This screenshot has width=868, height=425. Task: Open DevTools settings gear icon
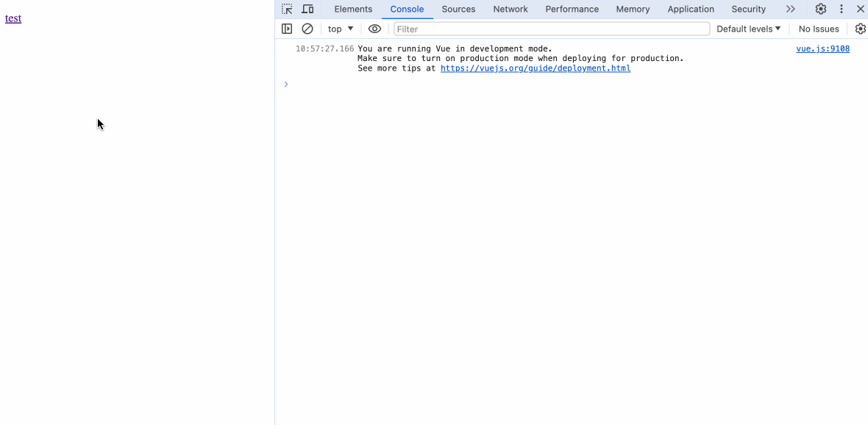point(820,9)
